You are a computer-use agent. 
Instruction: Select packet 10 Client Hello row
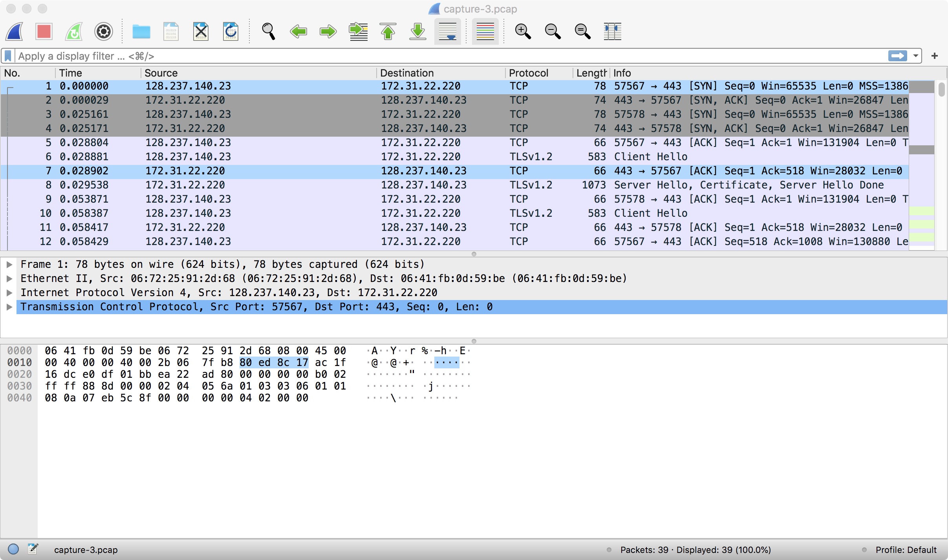455,213
